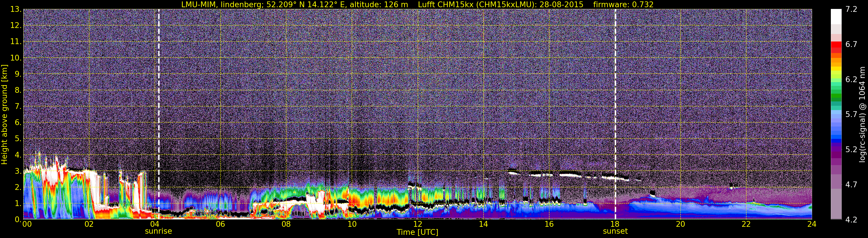Viewport: 868px width, 238px height.
Task: Click the colorbar tick value 6.2
Action: 851,79
